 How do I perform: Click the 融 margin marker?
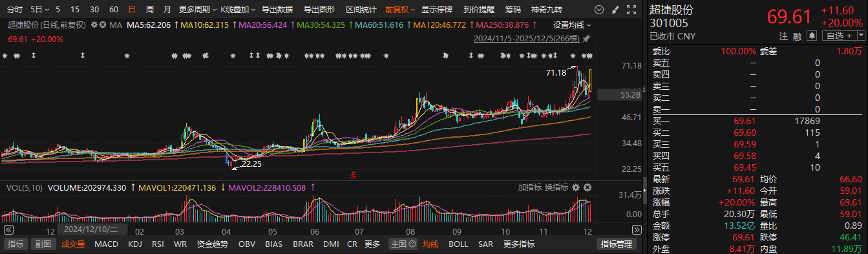796,36
